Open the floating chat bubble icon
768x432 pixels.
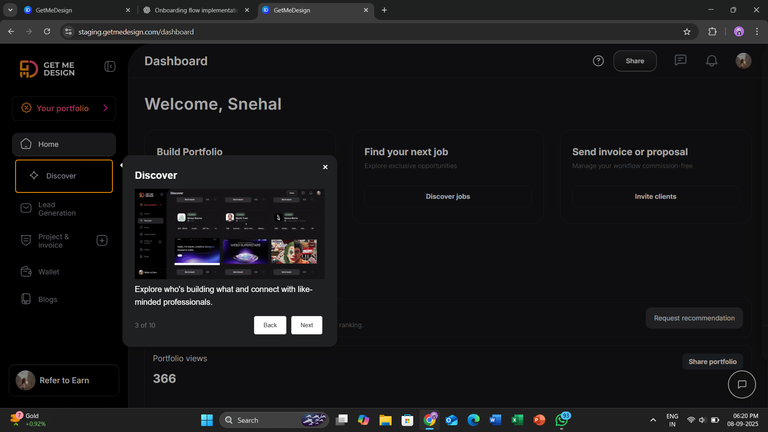click(742, 384)
